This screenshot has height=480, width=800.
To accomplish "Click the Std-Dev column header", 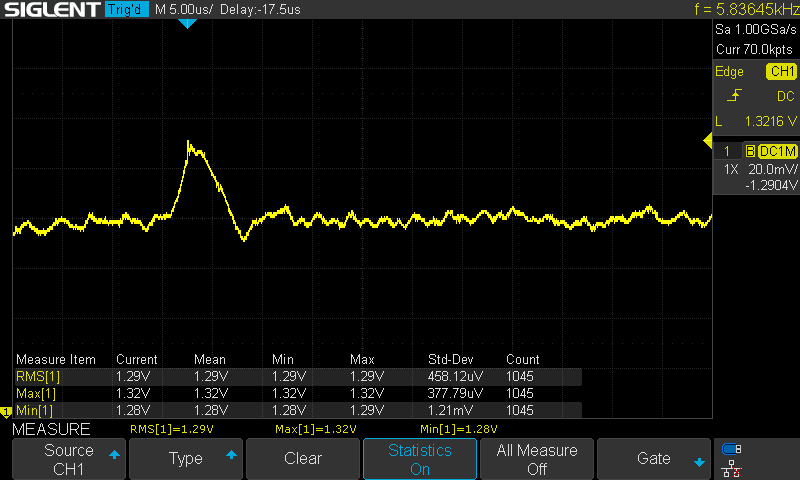I will (x=451, y=359).
